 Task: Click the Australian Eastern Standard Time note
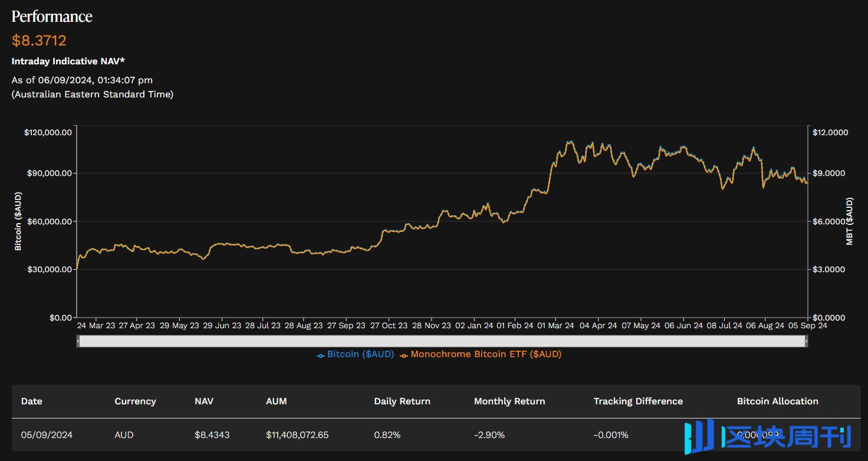click(x=93, y=94)
